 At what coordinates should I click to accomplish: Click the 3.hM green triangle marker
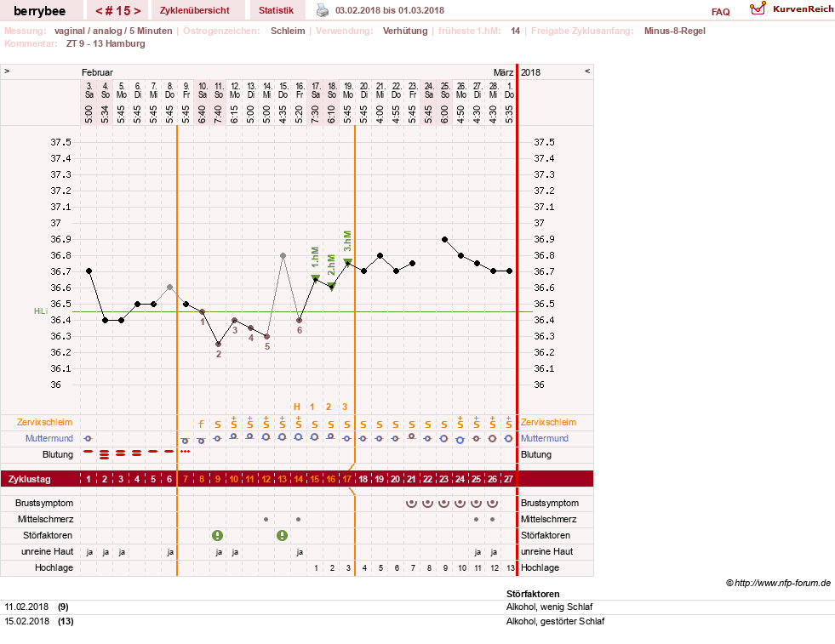pyautogui.click(x=347, y=262)
